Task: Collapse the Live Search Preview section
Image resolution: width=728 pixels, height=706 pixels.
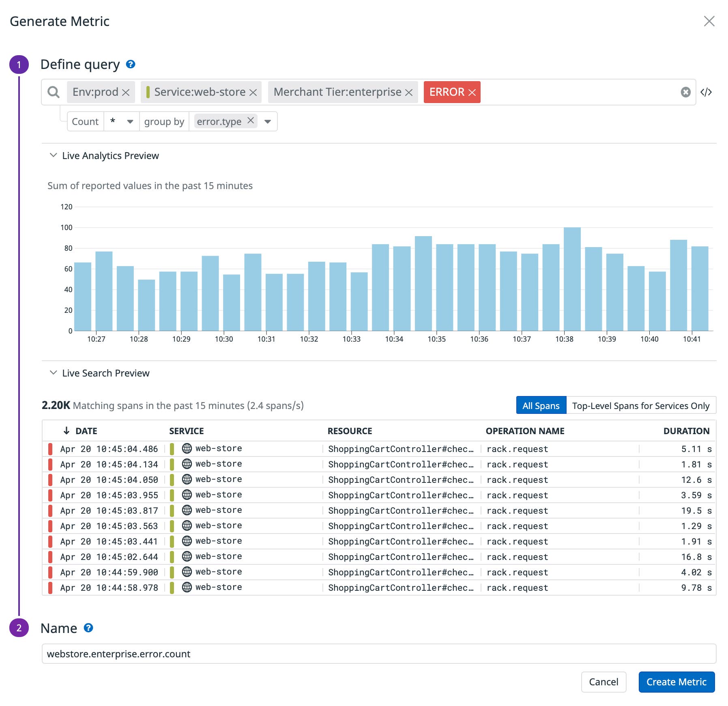Action: click(53, 373)
